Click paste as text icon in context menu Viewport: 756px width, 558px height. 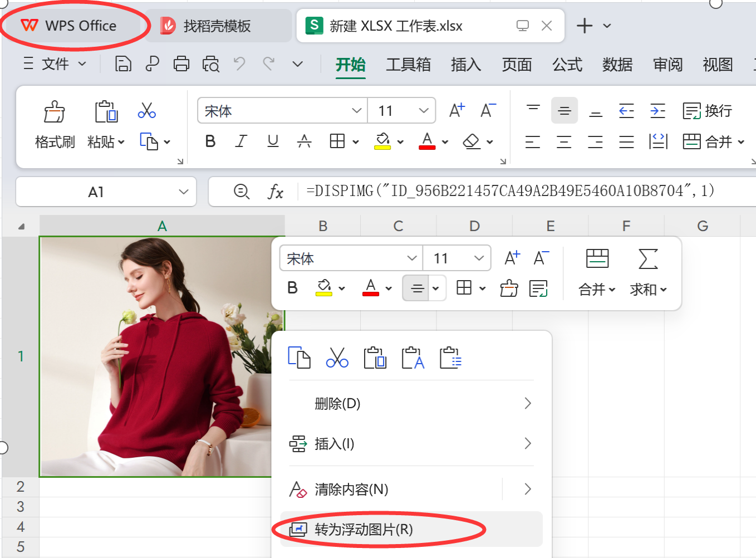coord(413,358)
